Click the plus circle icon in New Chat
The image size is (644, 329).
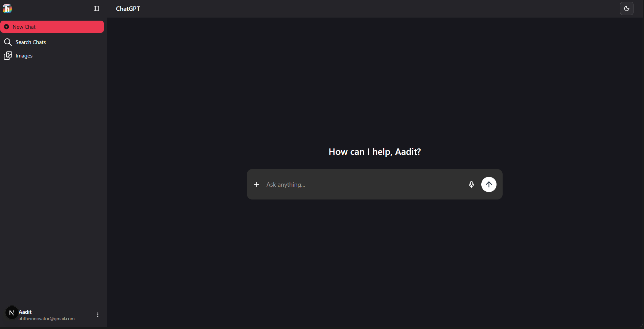click(x=6, y=27)
